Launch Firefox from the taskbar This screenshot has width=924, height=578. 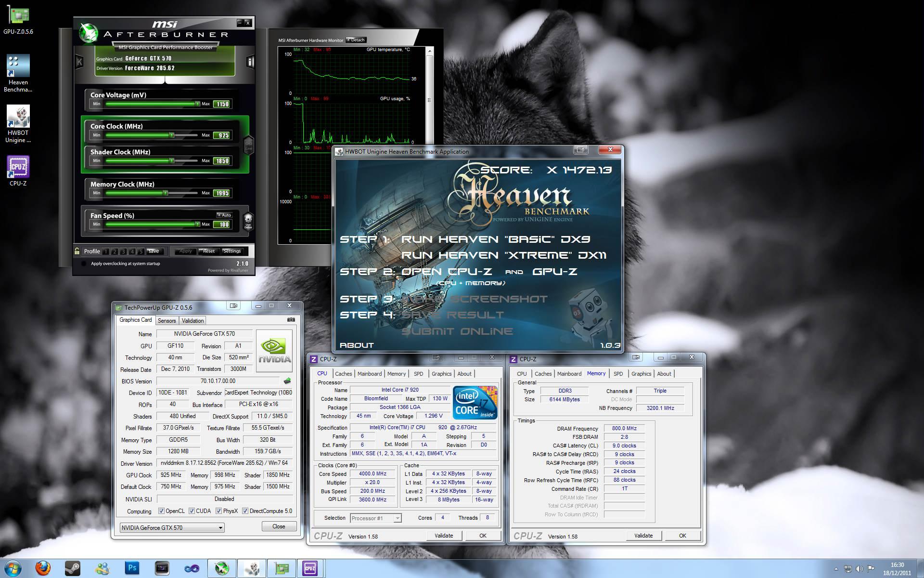(x=43, y=569)
